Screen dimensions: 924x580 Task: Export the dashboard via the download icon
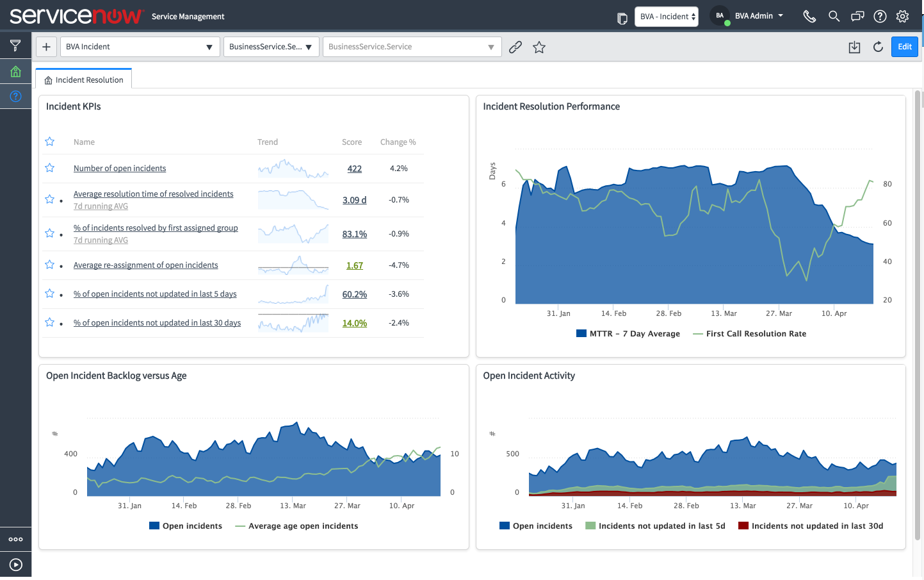coord(854,46)
